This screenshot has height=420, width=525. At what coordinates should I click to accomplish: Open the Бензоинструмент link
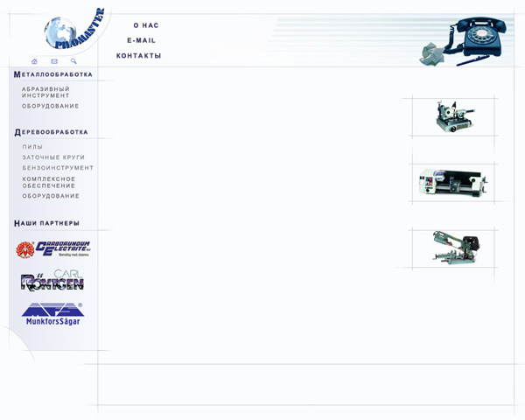pyautogui.click(x=58, y=168)
